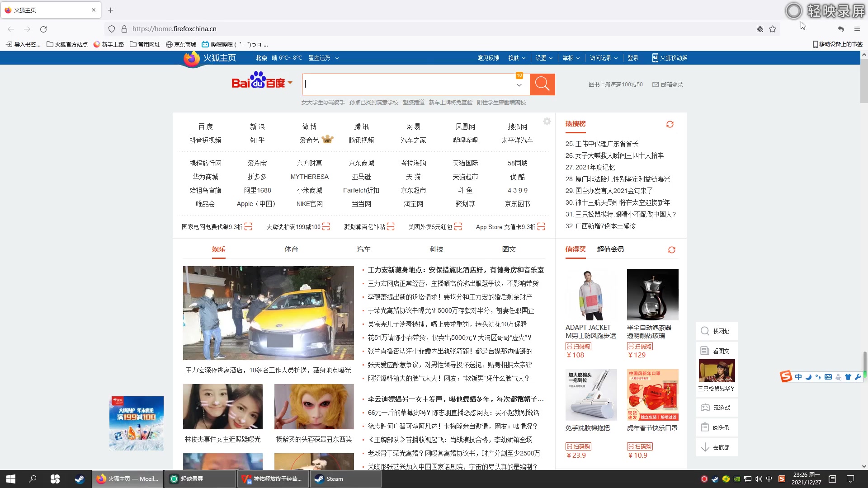Scan-buy the ¥108 jacket with 扫码购
The height and width of the screenshot is (488, 868).
(x=578, y=346)
